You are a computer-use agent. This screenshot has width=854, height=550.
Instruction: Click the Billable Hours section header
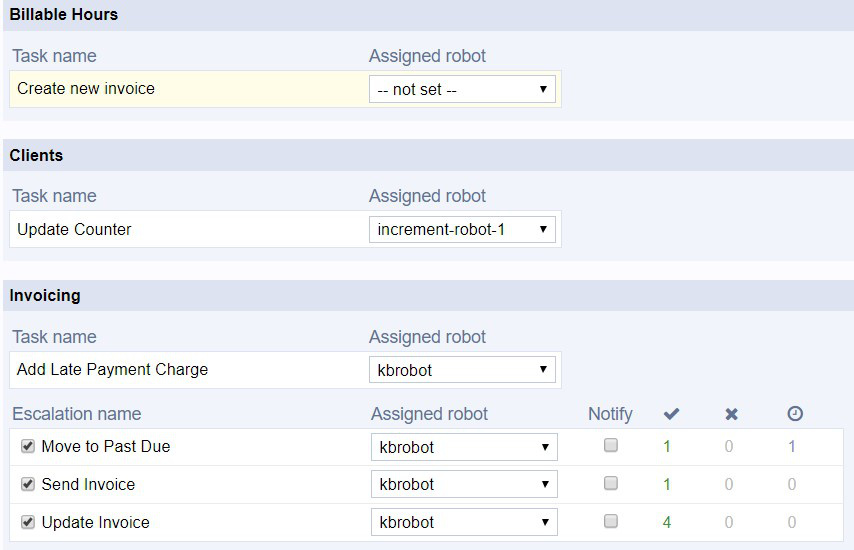click(64, 15)
